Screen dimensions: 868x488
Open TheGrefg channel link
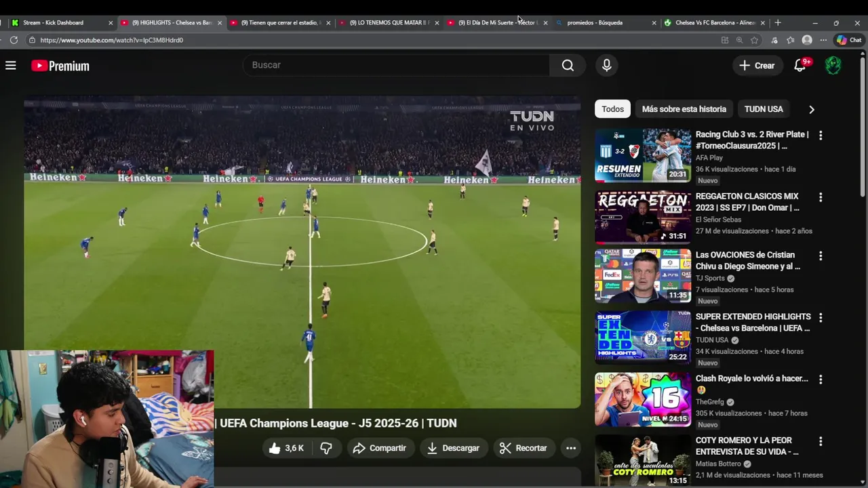coord(709,402)
